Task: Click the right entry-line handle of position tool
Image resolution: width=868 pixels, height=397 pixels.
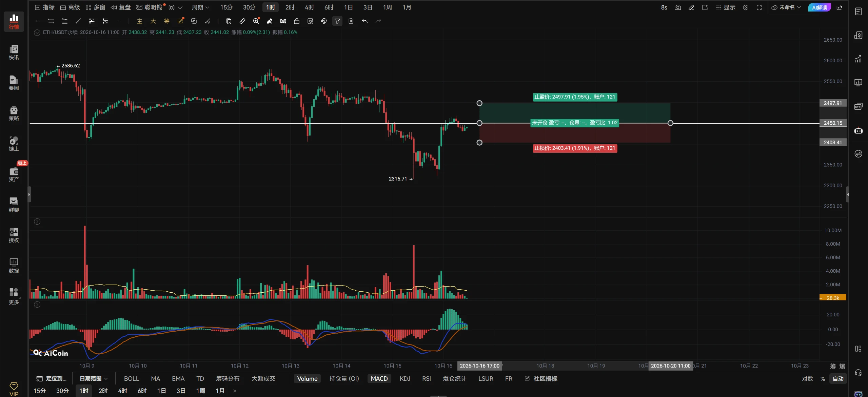Action: (670, 123)
